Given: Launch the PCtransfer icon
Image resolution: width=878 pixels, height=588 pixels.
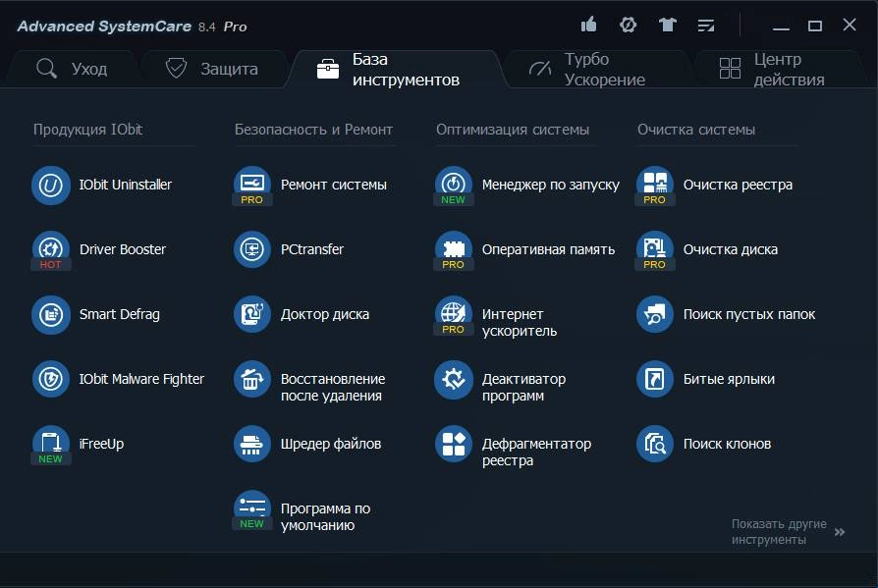Looking at the screenshot, I should click(252, 249).
